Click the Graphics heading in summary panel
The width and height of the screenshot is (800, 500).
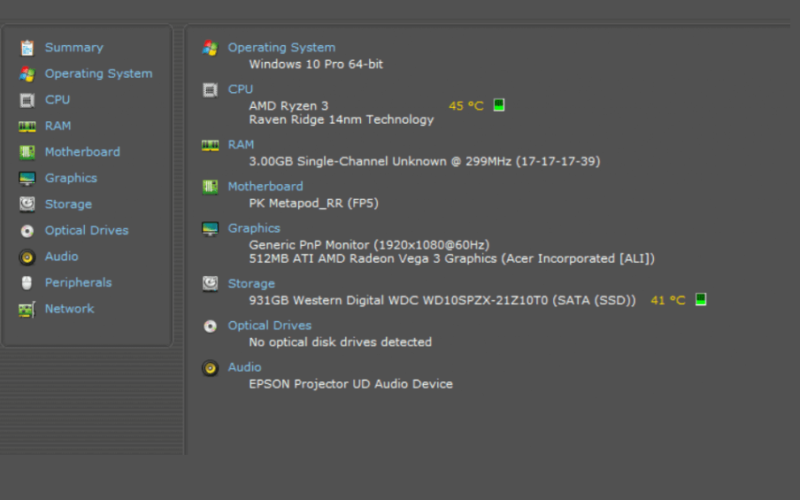[254, 229]
